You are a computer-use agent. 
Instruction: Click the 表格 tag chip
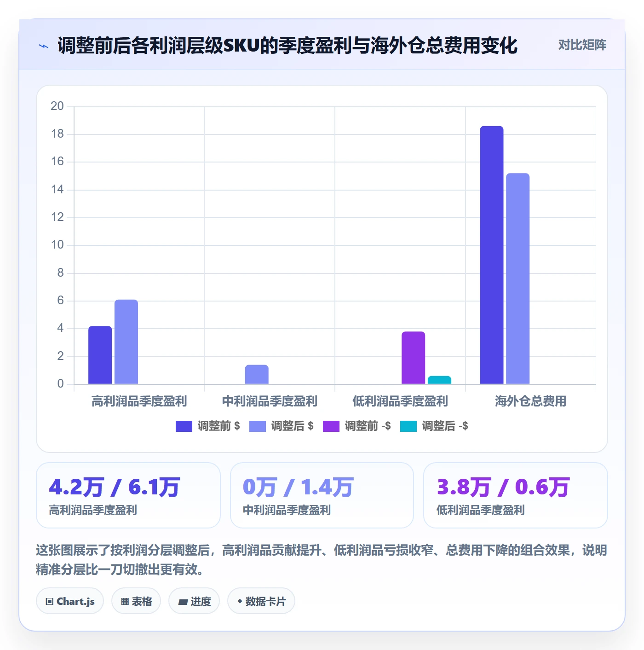coord(136,601)
